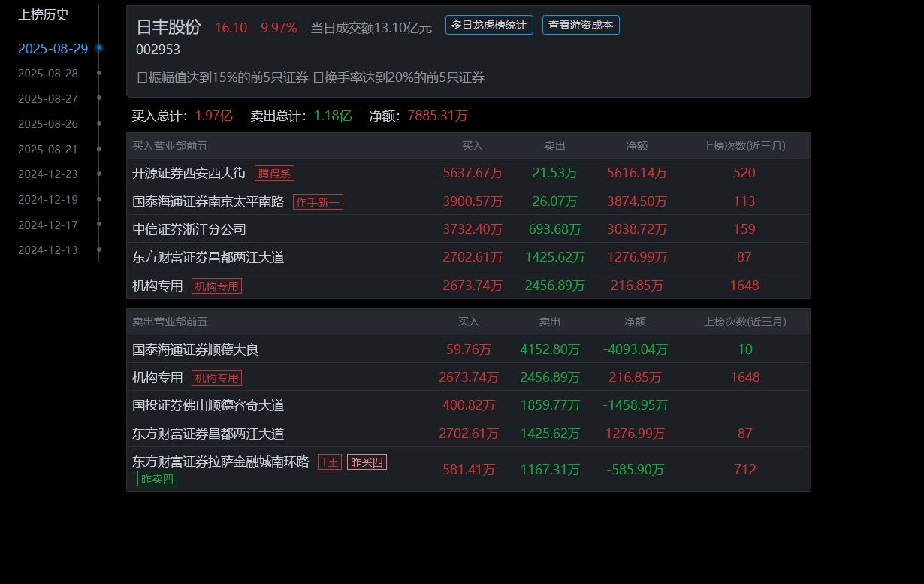This screenshot has height=584, width=924.
Task: Click the green 昨卖四 tag
Action: coord(157,479)
